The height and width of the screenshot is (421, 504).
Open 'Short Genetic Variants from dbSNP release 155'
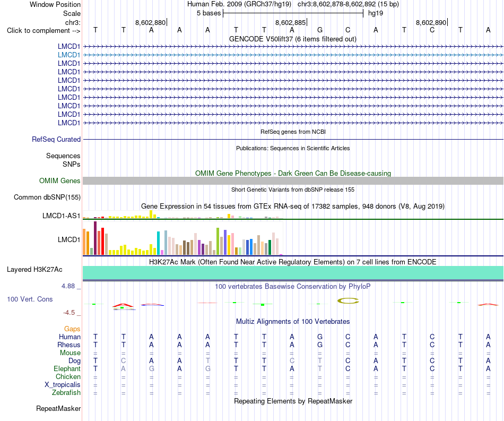click(293, 190)
